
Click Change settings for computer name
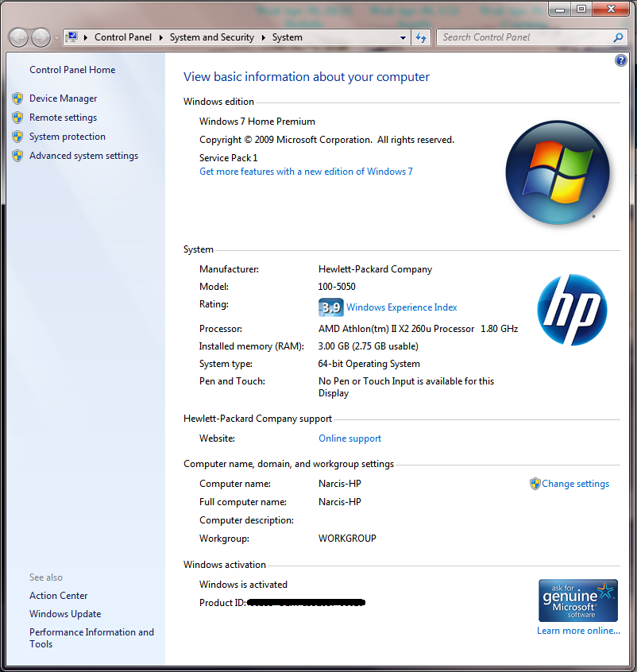(575, 484)
